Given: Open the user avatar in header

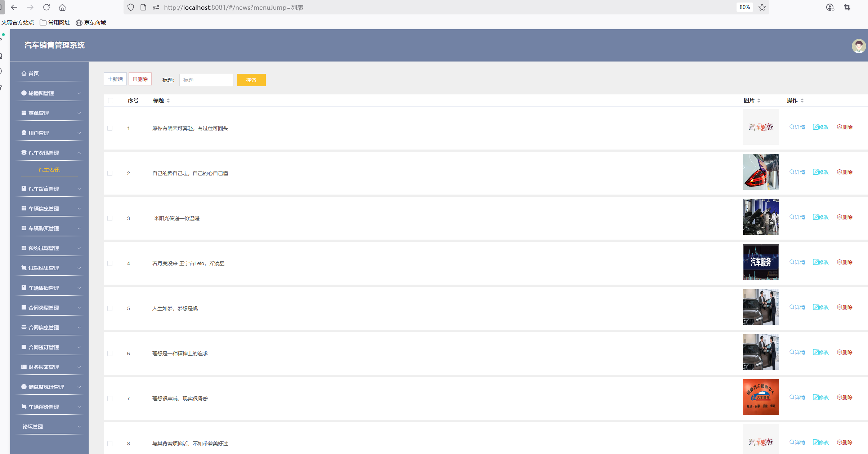Looking at the screenshot, I should [858, 46].
